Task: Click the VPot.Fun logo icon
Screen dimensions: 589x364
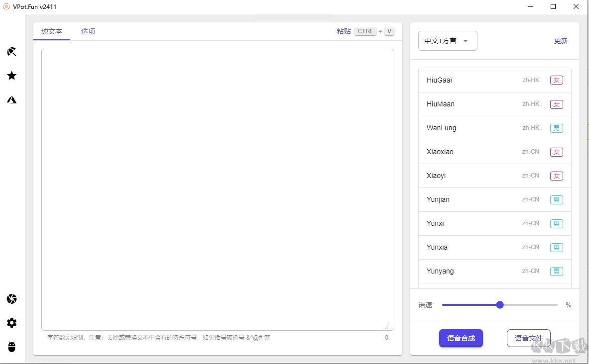Action: 6,7
